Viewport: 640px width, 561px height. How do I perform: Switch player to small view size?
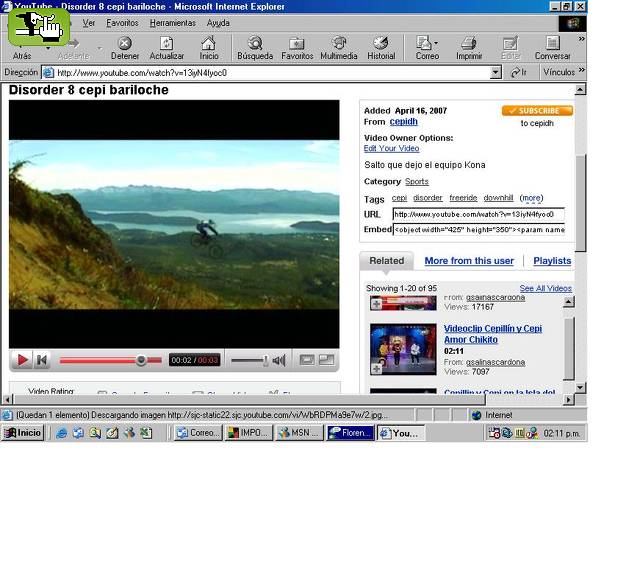click(307, 360)
